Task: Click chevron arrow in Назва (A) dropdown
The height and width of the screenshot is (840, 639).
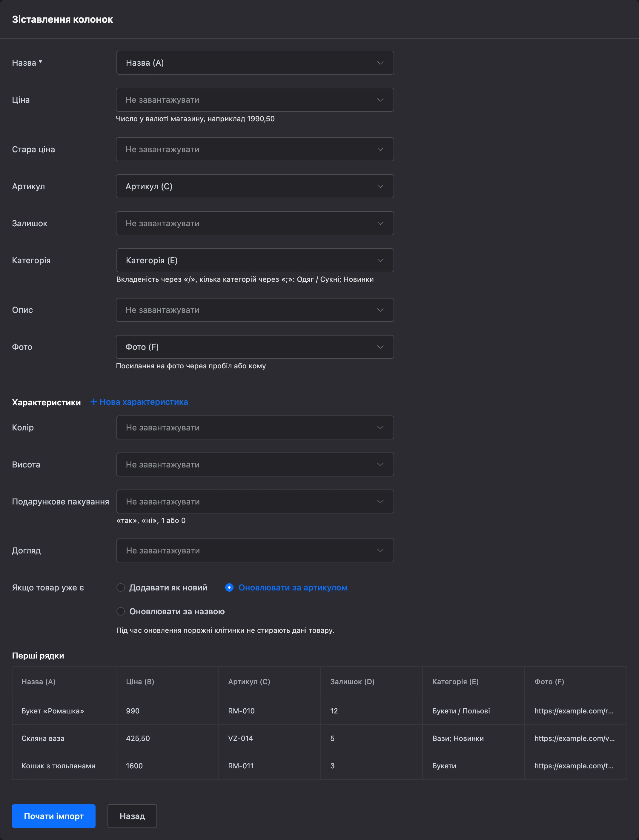Action: pyautogui.click(x=380, y=63)
